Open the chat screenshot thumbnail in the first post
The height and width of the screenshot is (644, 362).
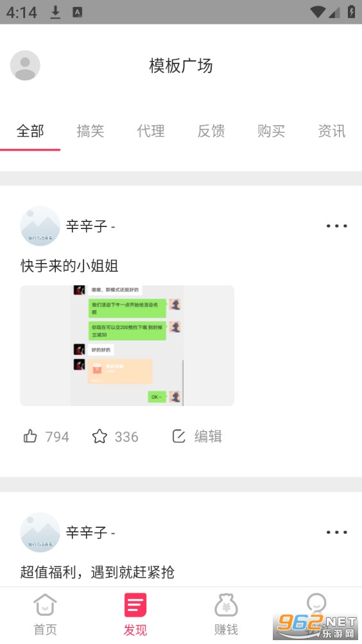(x=127, y=345)
